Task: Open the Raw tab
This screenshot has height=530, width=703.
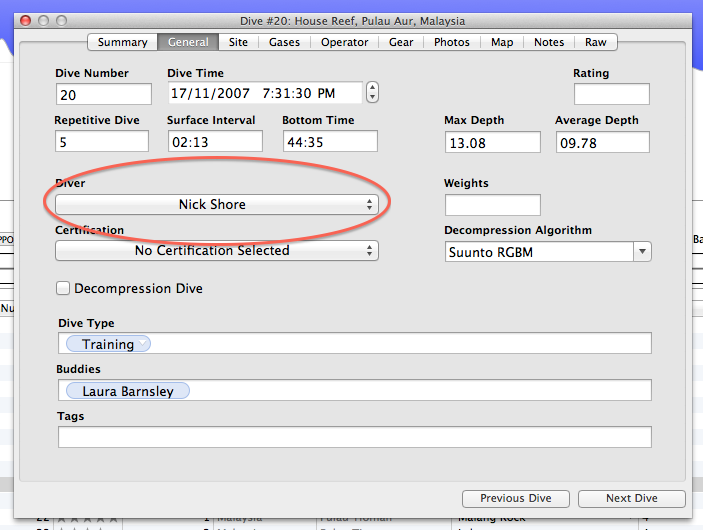Action: (595, 42)
